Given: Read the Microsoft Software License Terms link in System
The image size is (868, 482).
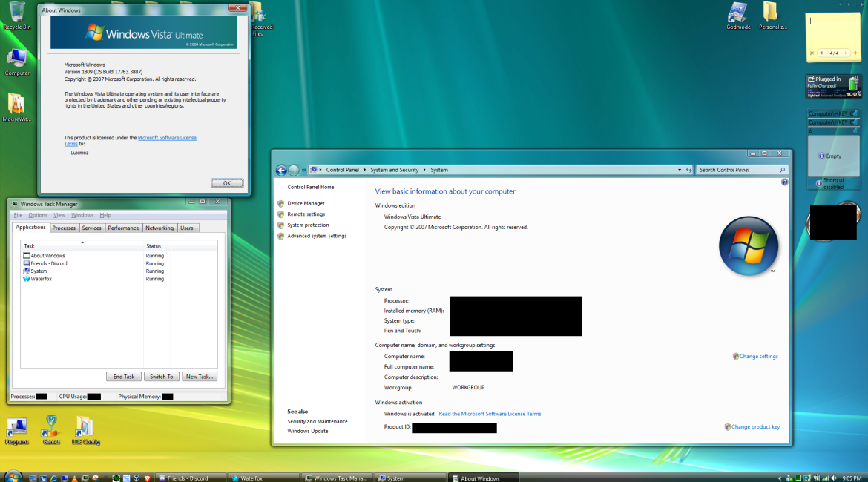Looking at the screenshot, I should 490,414.
